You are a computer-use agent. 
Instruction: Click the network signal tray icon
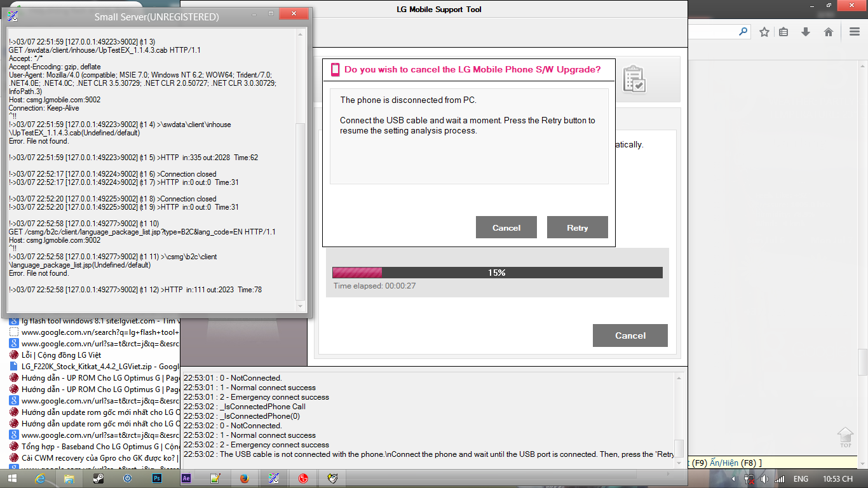tap(780, 479)
